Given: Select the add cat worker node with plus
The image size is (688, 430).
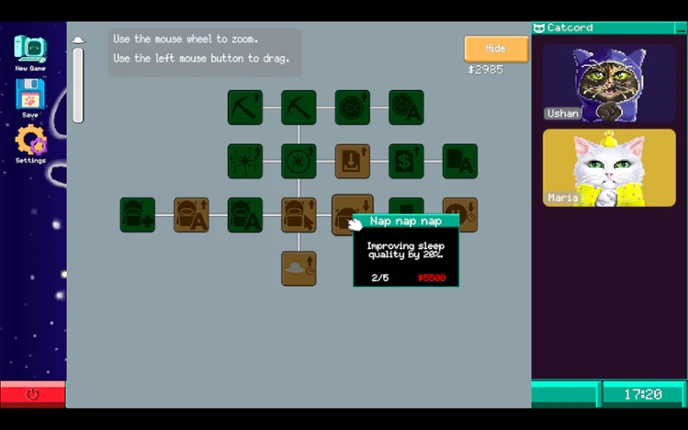Looking at the screenshot, I should [137, 215].
